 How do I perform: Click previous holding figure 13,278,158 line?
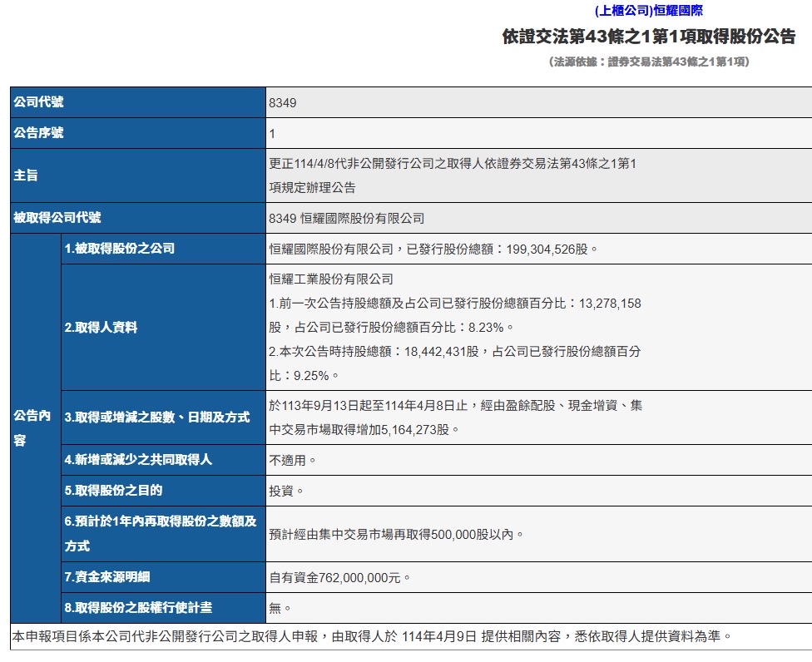[455, 304]
